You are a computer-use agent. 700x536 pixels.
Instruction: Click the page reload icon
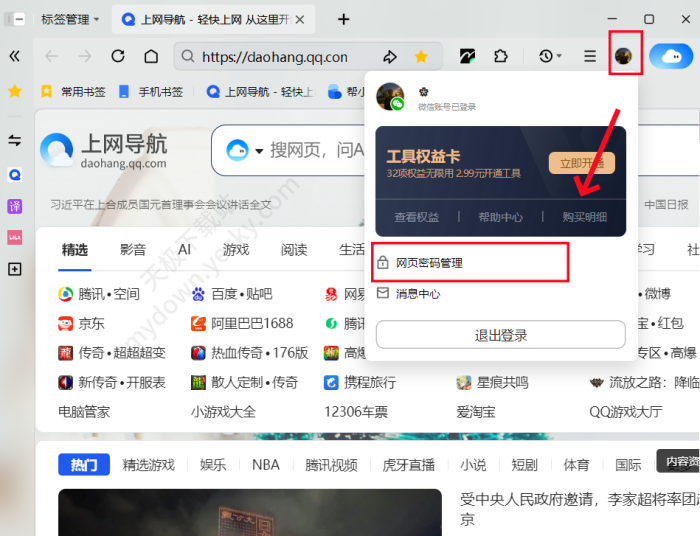click(x=118, y=57)
